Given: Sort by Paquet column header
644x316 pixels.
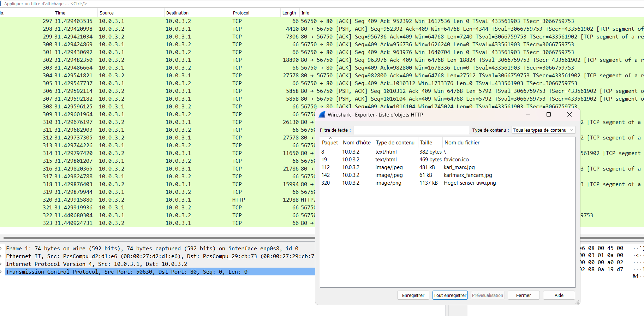Looking at the screenshot, I should (330, 143).
